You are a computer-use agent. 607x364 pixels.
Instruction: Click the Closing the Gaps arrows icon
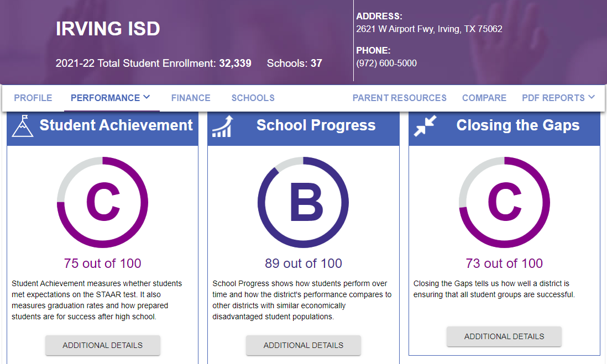425,126
